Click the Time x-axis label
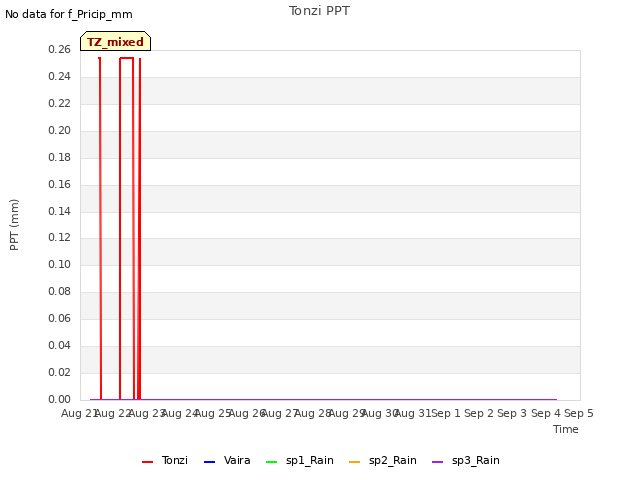 point(565,429)
